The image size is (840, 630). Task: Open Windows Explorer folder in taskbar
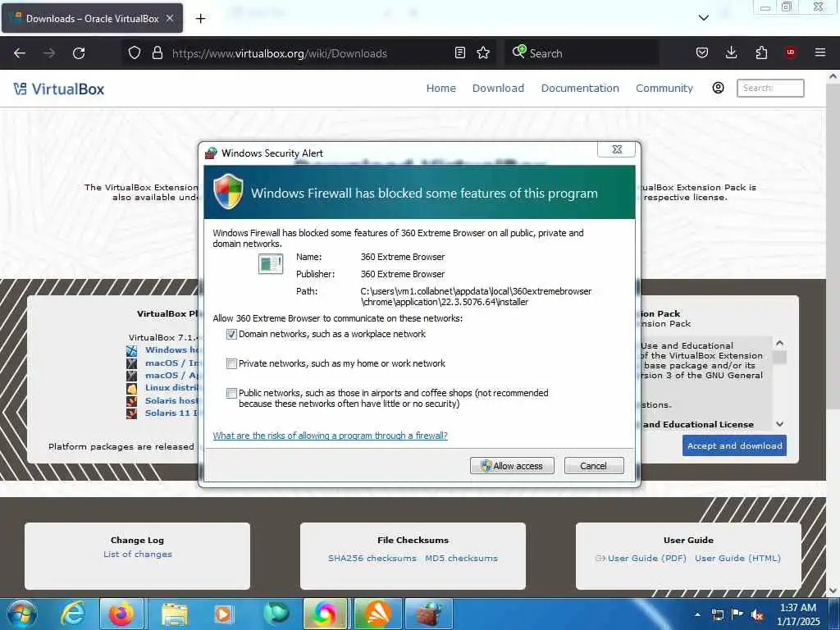[175, 614]
